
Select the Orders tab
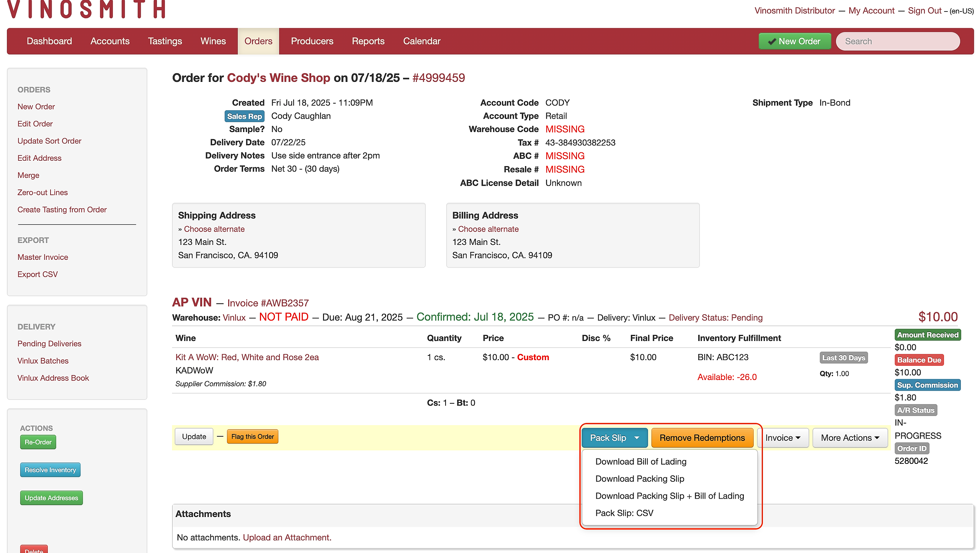[258, 41]
